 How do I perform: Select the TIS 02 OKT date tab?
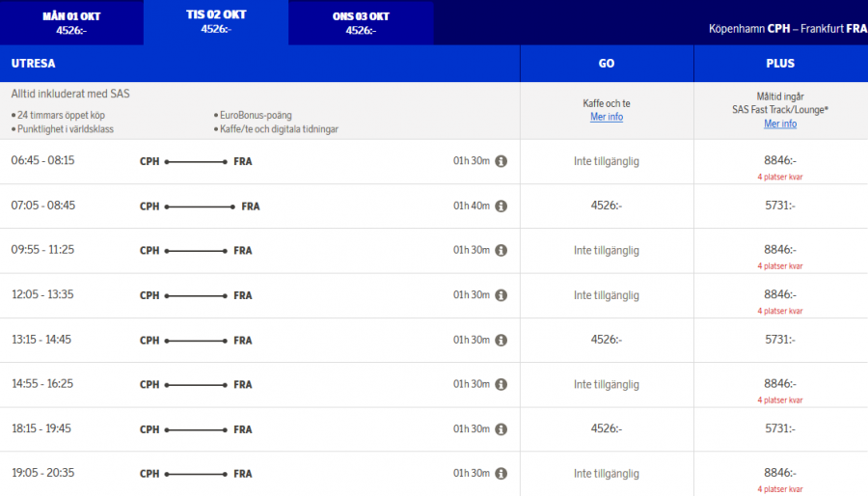(x=216, y=22)
